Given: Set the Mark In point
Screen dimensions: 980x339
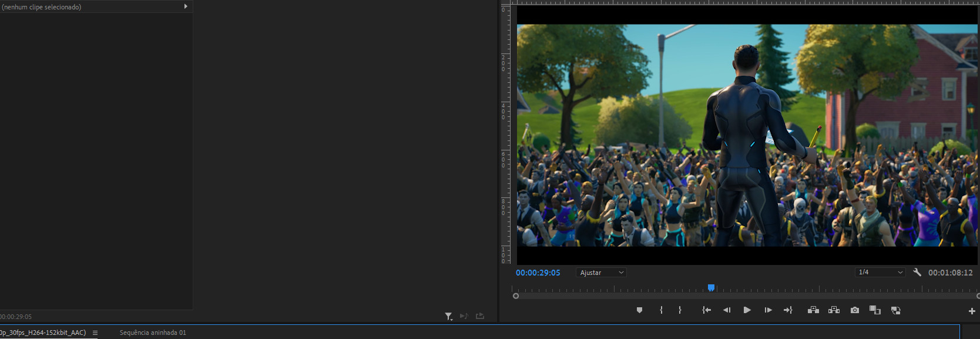Looking at the screenshot, I should [661, 310].
